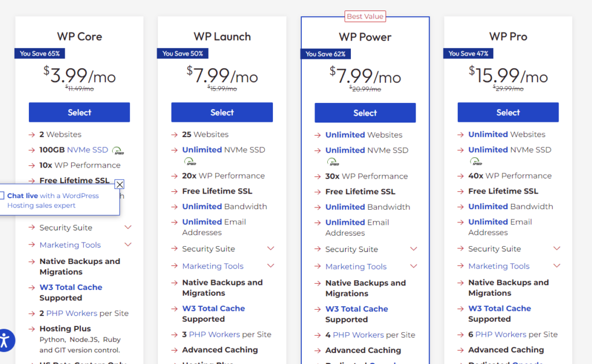
Task: Click the $3.99/mo price
Action: pos(79,75)
